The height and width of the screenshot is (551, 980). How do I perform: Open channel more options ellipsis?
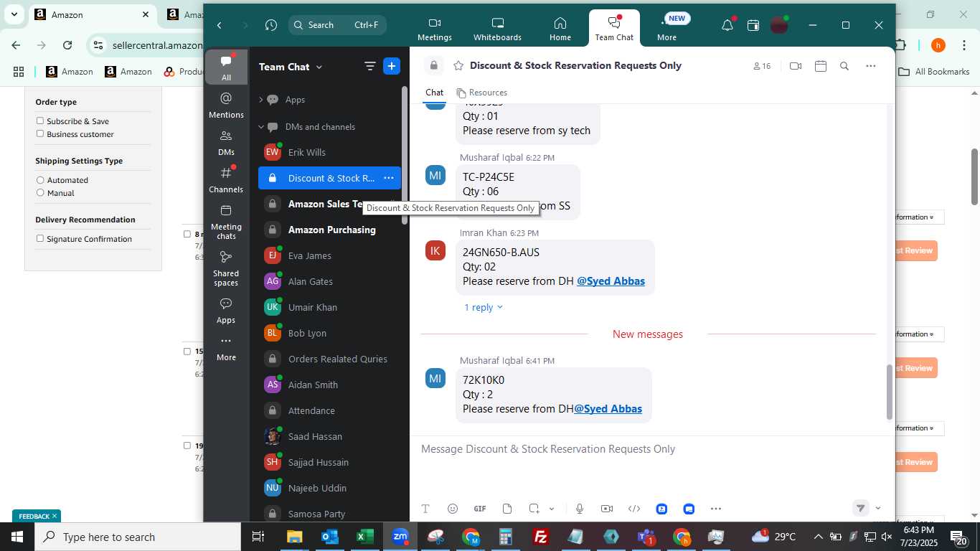click(870, 66)
